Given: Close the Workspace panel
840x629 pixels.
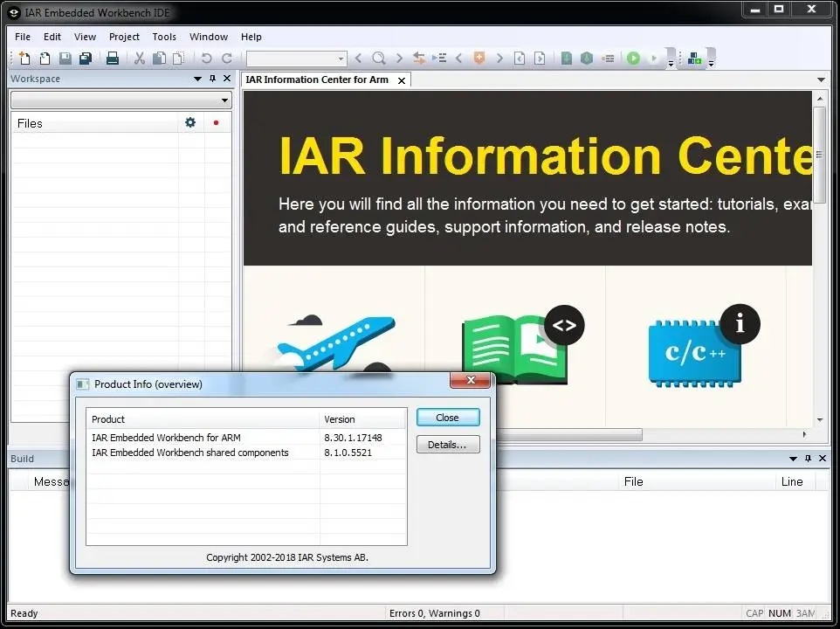Looking at the screenshot, I should pyautogui.click(x=227, y=79).
